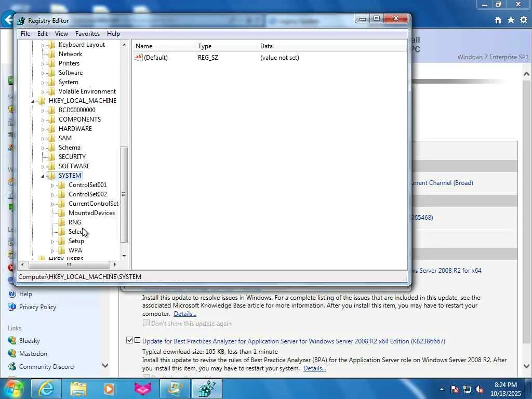Click the Favorites star icon
532x399 pixels.
point(511,20)
